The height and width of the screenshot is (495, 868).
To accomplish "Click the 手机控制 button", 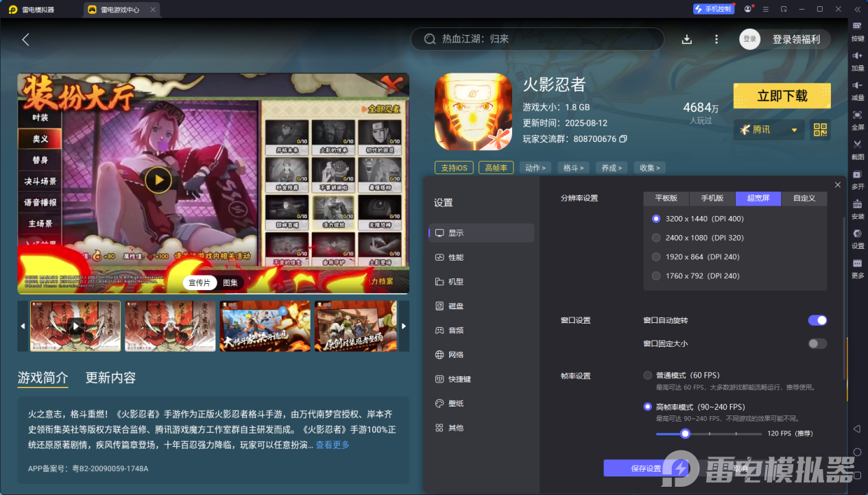I will click(713, 9).
